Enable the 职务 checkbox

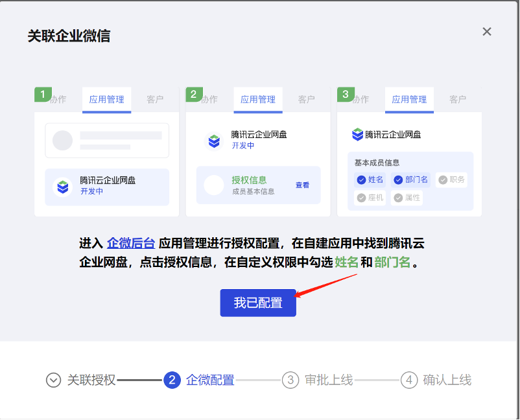[451, 180]
